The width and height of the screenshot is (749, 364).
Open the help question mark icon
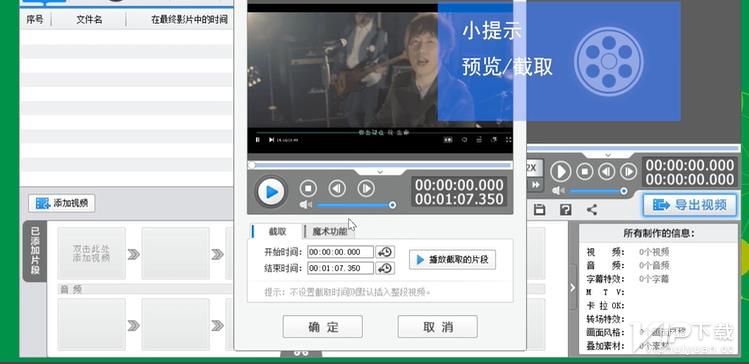click(566, 209)
